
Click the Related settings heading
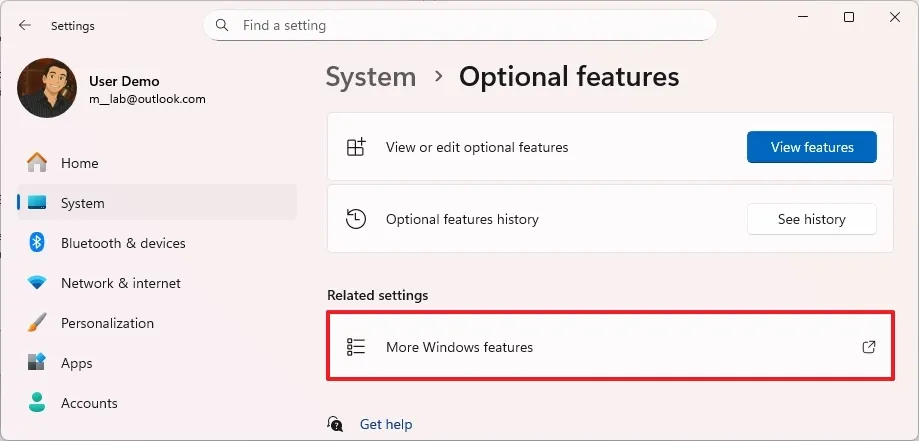377,295
